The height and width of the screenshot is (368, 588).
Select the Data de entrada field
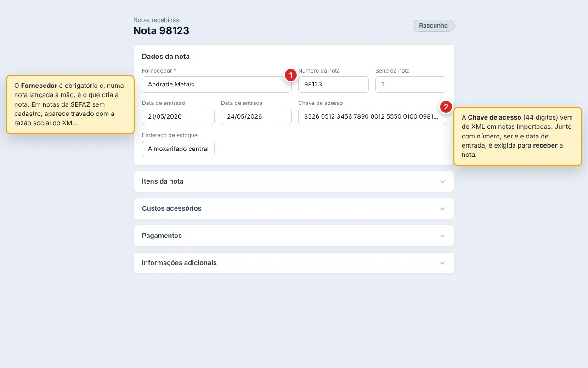tap(256, 117)
